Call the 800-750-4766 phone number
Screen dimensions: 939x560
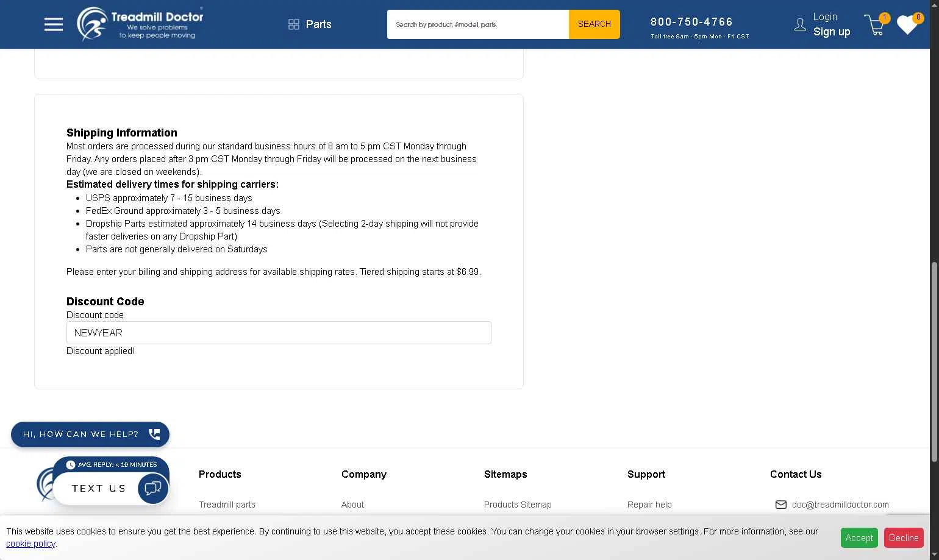tap(691, 22)
